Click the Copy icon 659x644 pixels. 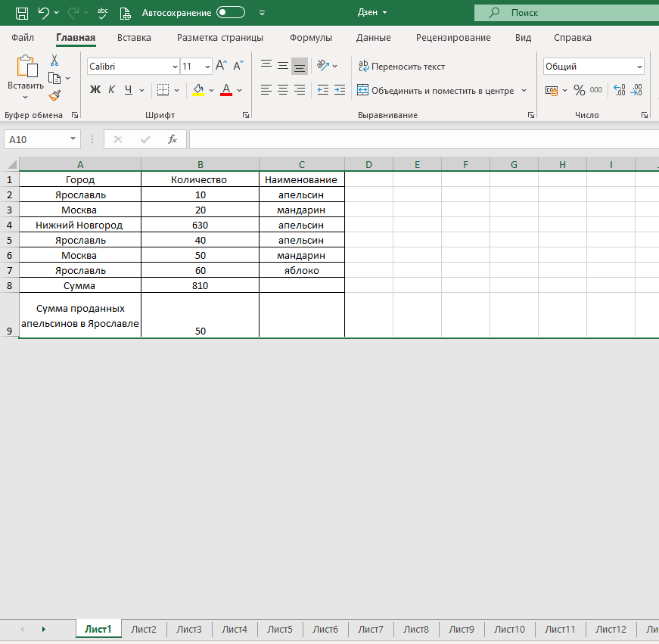(x=54, y=78)
